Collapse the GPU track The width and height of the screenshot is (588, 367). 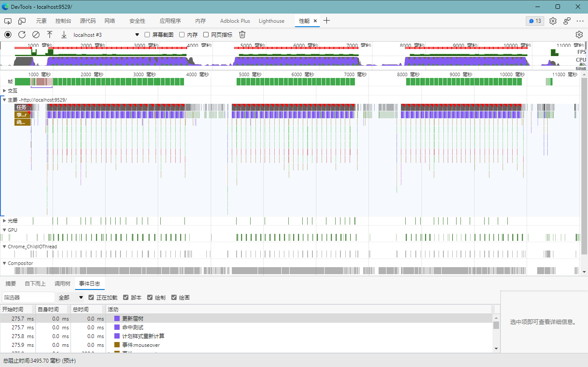4,229
